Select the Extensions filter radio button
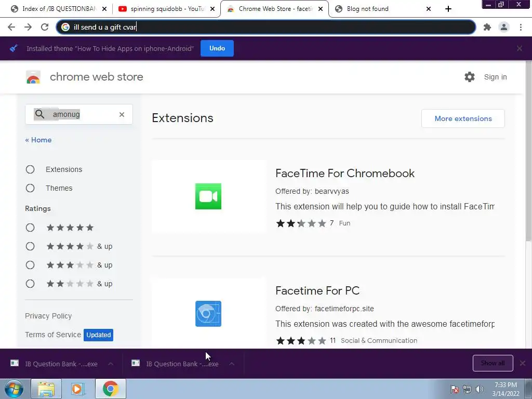The image size is (532, 399). point(30,169)
